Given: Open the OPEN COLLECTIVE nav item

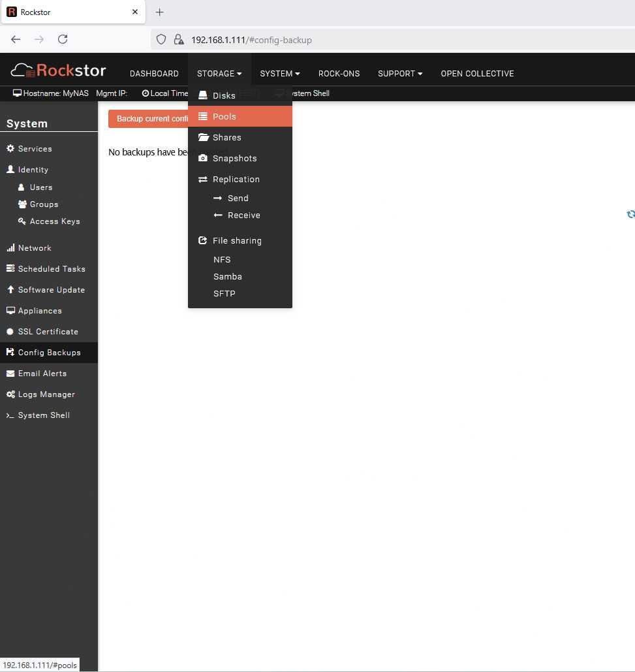Looking at the screenshot, I should pos(477,73).
